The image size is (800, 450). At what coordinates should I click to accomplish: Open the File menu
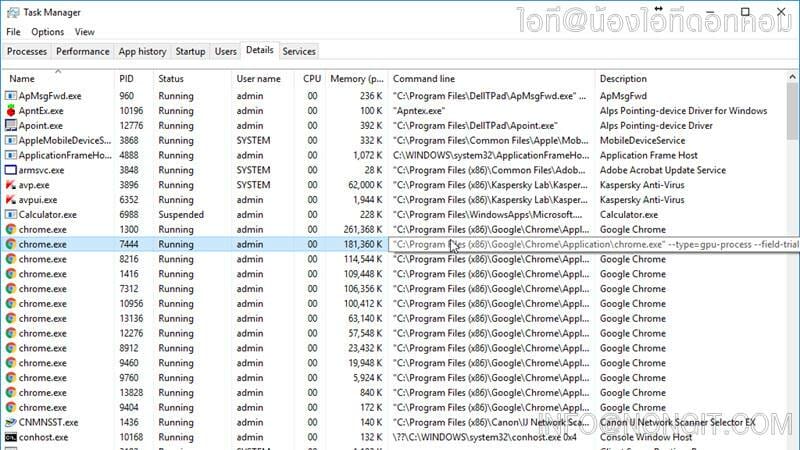pyautogui.click(x=14, y=32)
